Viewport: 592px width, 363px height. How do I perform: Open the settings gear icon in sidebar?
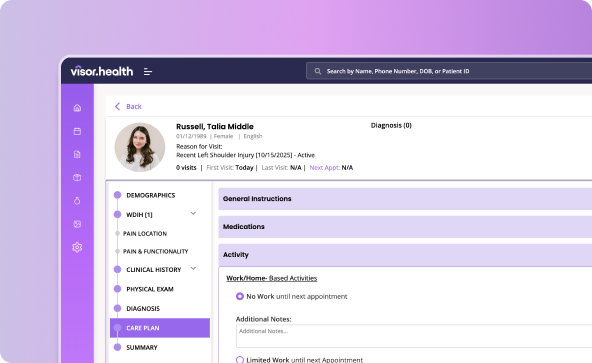pyautogui.click(x=77, y=247)
